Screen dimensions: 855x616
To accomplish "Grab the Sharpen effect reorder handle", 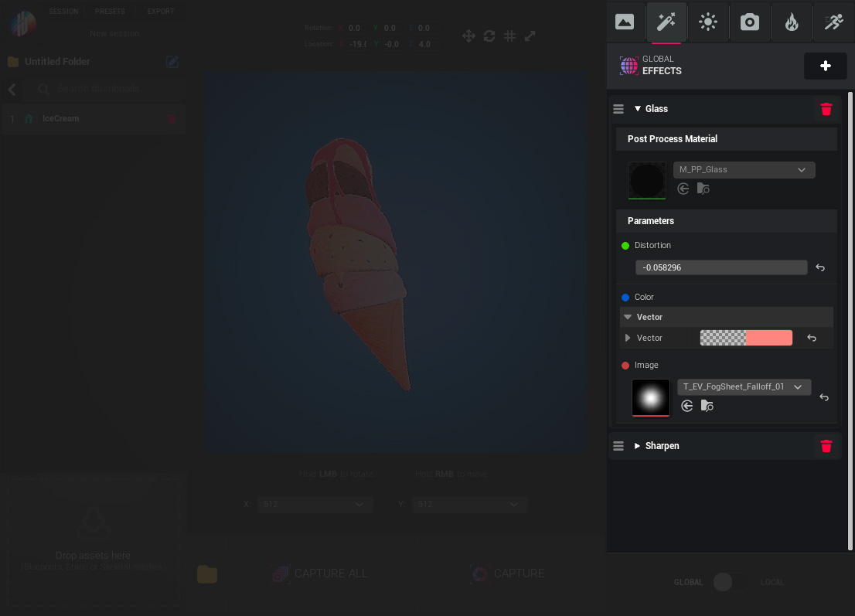I will [x=618, y=446].
